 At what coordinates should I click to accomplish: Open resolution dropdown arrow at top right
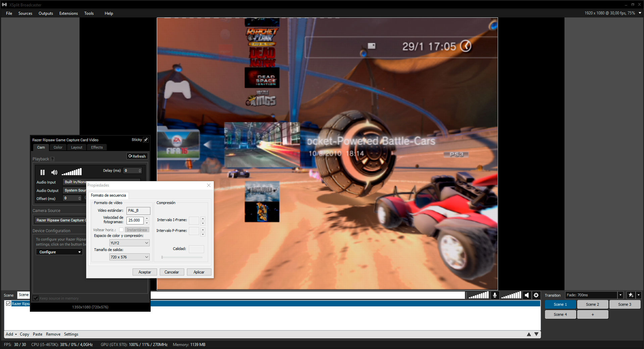click(640, 13)
